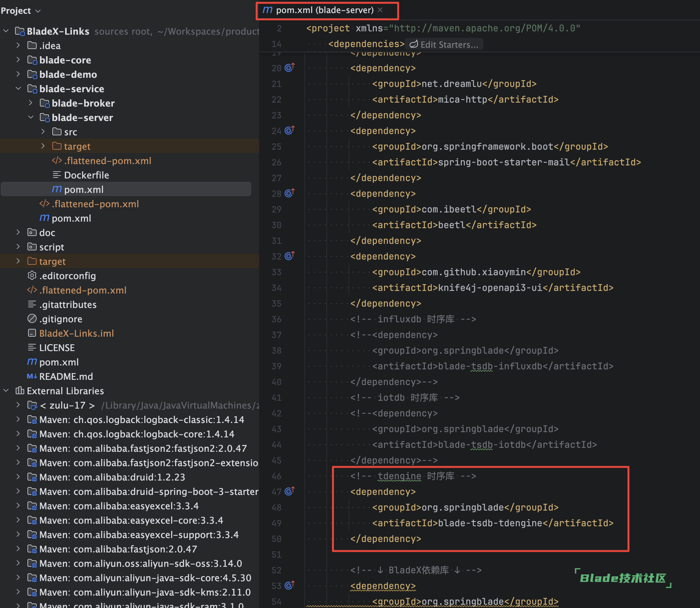Click the sticky dependencies tag on line 14
This screenshot has width=700, height=608.
pyautogui.click(x=366, y=44)
